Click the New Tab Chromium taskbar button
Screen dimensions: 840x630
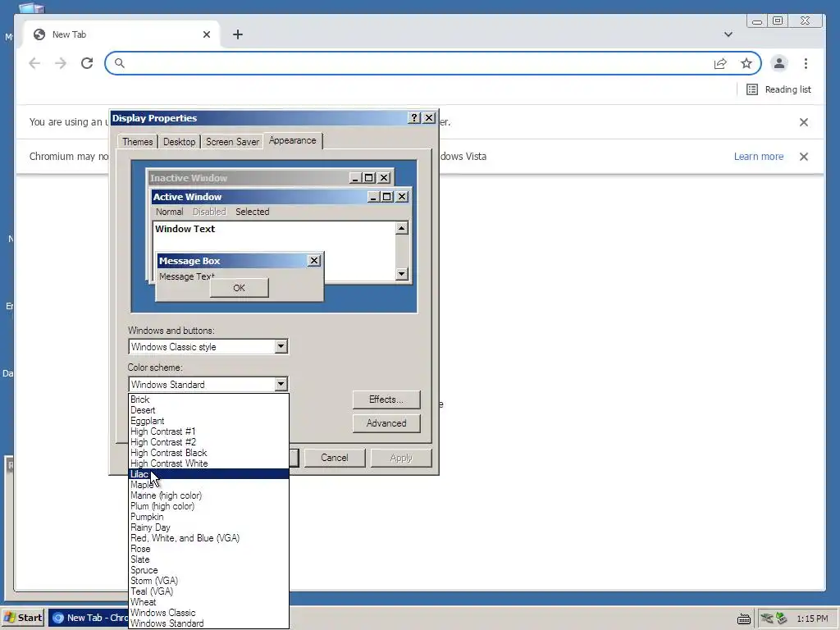89,618
